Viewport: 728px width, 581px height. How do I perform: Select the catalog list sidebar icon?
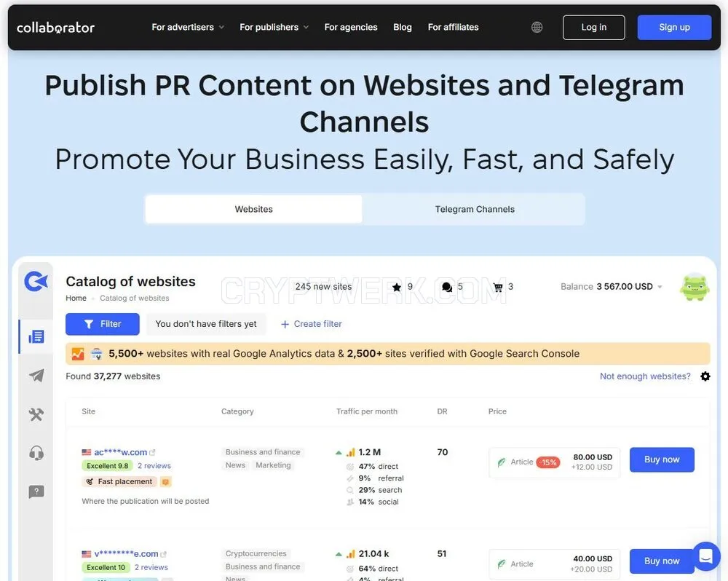coord(36,336)
